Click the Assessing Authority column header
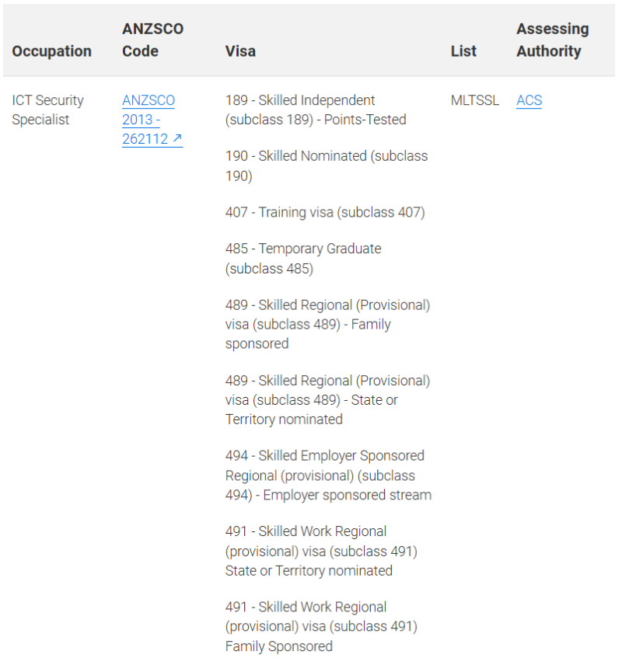The image size is (622, 672). (553, 40)
